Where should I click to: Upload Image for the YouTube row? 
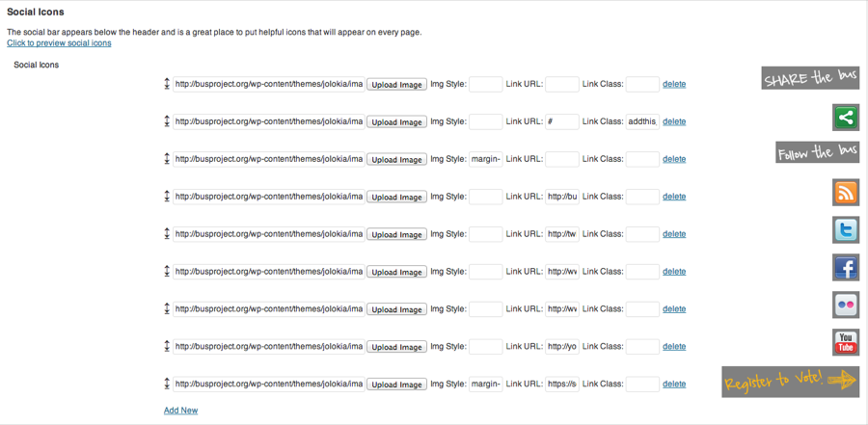[397, 347]
